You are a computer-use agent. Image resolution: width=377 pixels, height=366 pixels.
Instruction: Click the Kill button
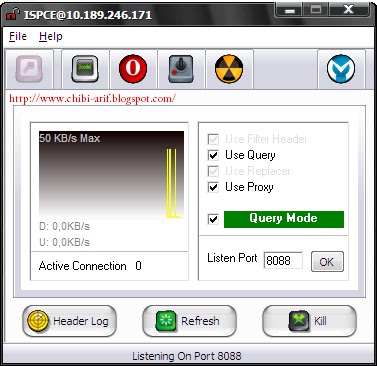(309, 321)
